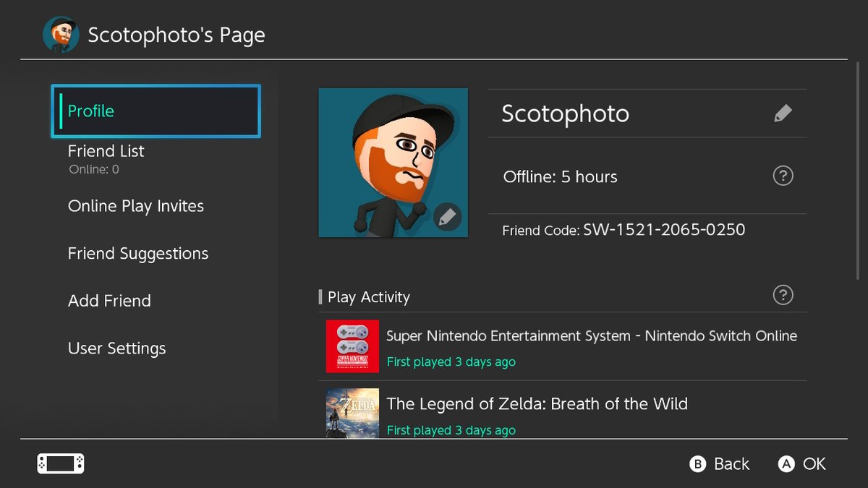
Task: Open Friend List
Action: pos(106,151)
